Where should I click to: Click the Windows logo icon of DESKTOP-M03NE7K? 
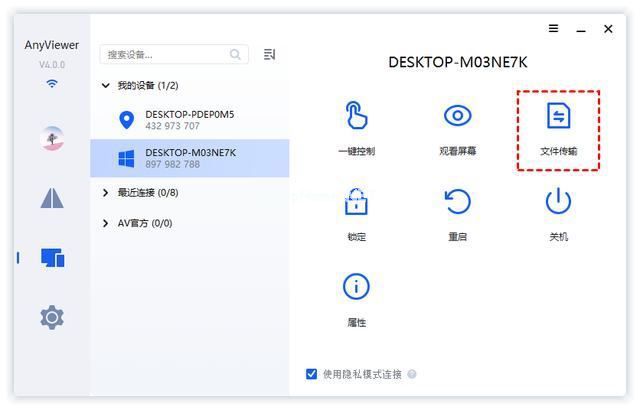point(126,158)
